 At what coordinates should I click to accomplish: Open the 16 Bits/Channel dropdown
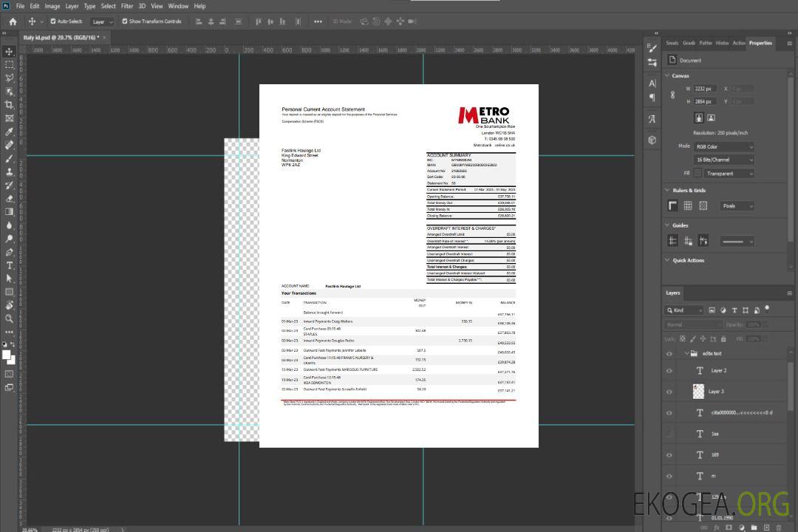click(723, 160)
